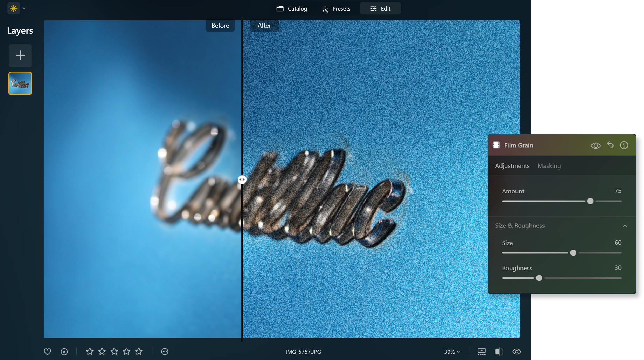Screen dimensions: 644x360
Task: Rate photo four stars
Action: click(x=126, y=351)
